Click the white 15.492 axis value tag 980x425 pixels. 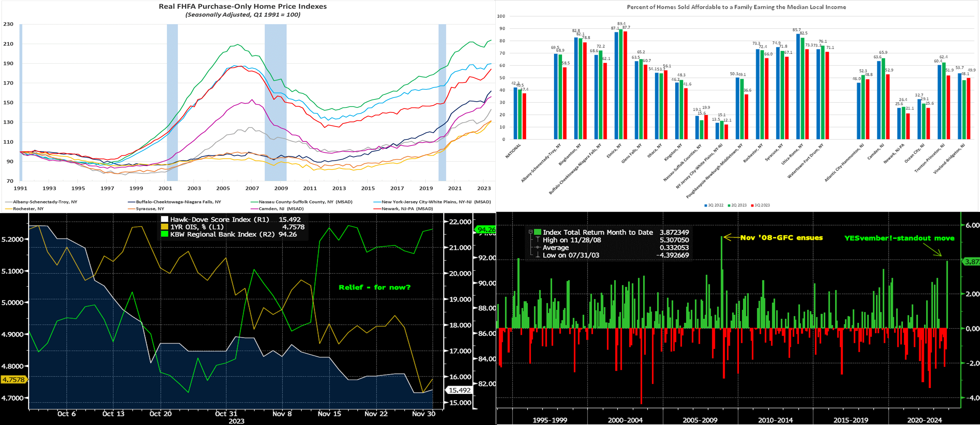459,390
